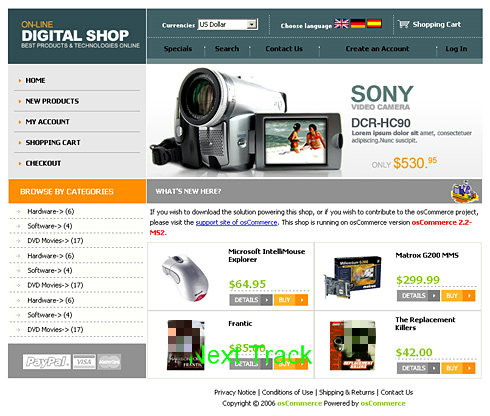Go to CHECKOUT in sidebar menu
This screenshot has height=416, width=490.
pos(43,163)
